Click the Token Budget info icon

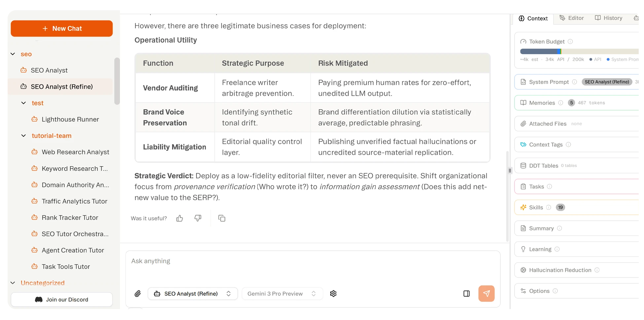[x=570, y=41]
